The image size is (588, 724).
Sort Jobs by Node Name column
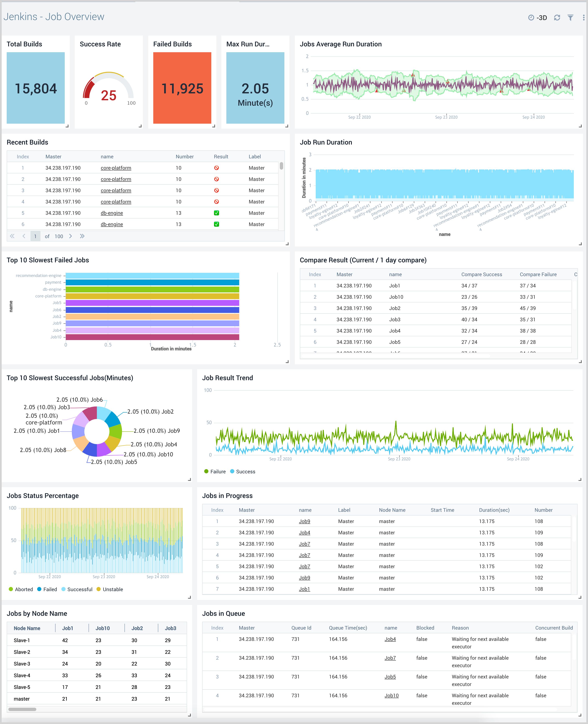27,628
